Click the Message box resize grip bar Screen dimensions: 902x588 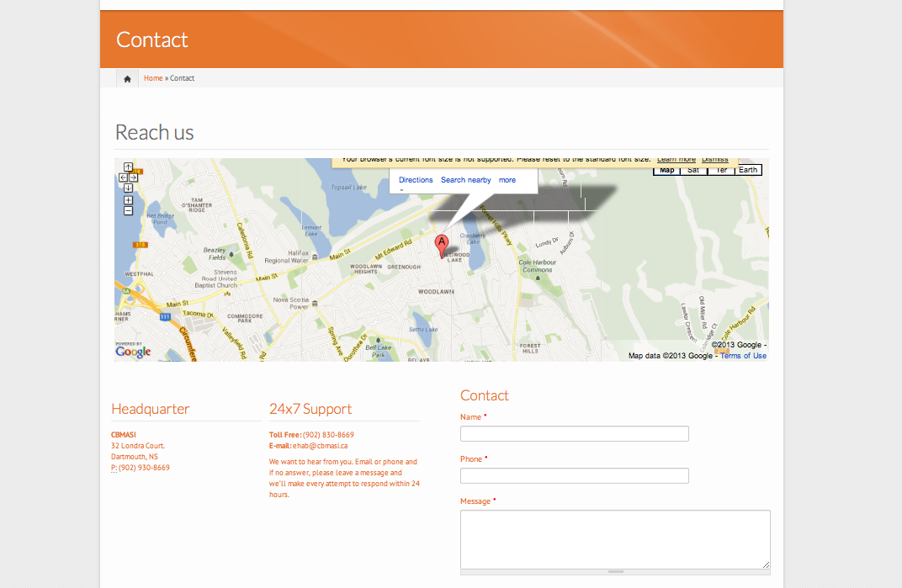615,572
